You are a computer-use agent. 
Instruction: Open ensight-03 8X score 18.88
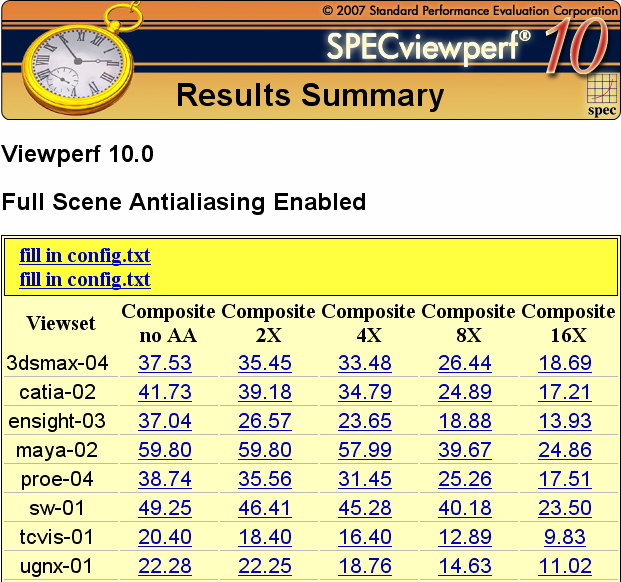(x=465, y=421)
